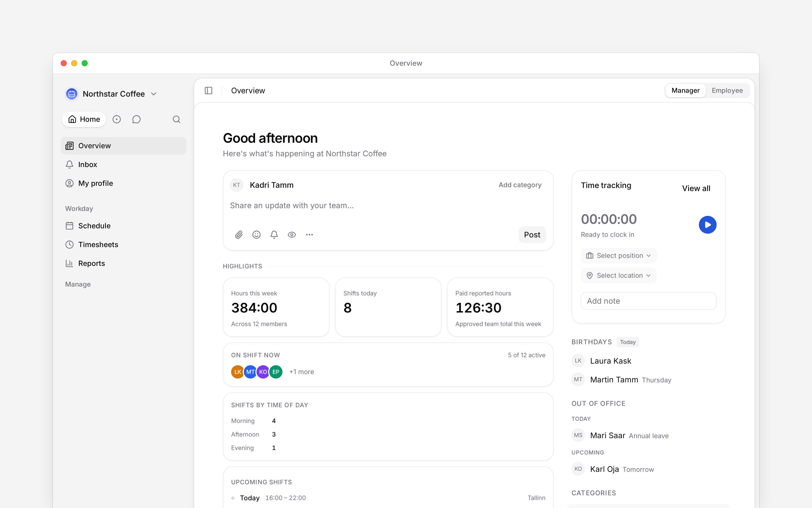The width and height of the screenshot is (812, 508).
Task: Collapse the Workday section
Action: click(79, 209)
